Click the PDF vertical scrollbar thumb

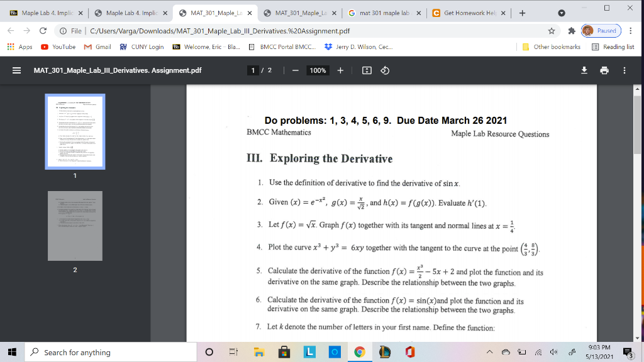[637, 125]
